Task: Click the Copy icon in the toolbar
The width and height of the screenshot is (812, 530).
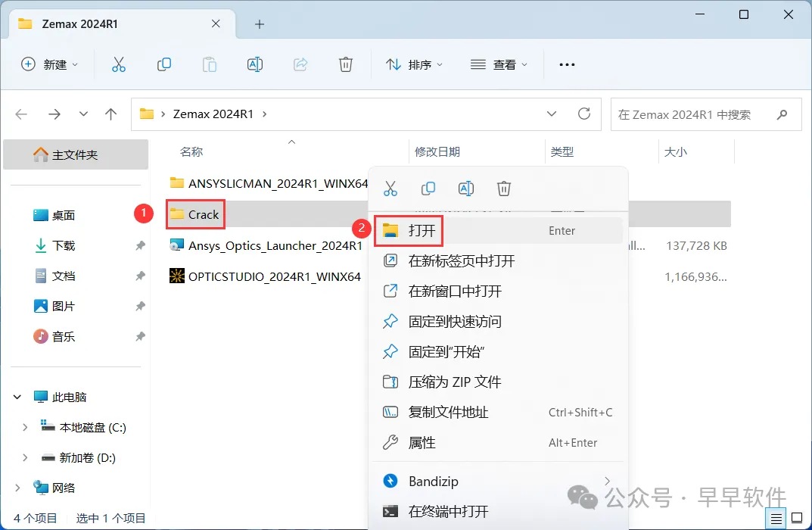Action: coord(164,64)
